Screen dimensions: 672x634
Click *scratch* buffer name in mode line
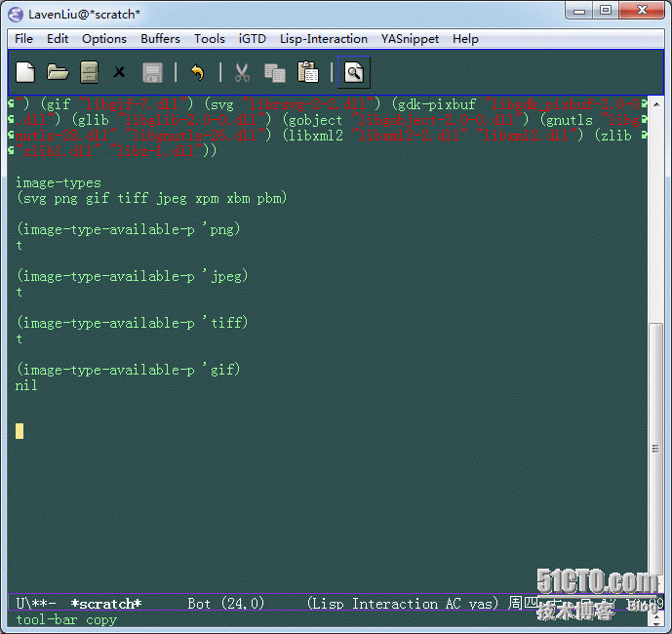tap(106, 604)
